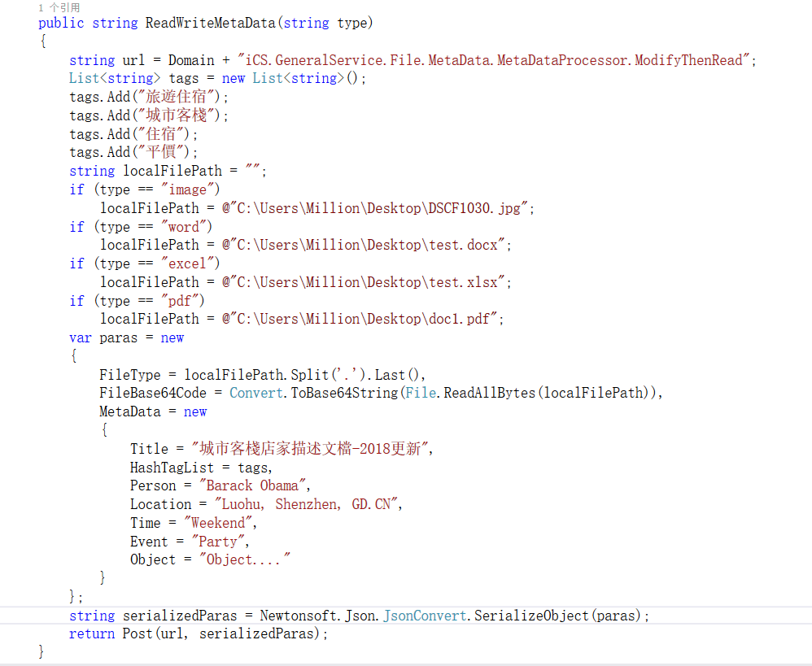This screenshot has height=666, width=812.
Task: Open the "1 个引用" CodeLens reference link
Action: 59,7
